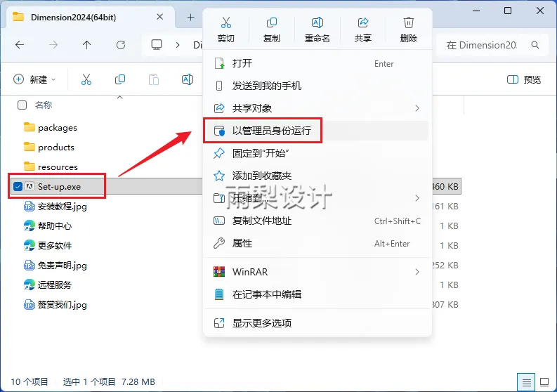The image size is (557, 392).
Task: Sort by the 名称 column header
Action: tap(44, 105)
